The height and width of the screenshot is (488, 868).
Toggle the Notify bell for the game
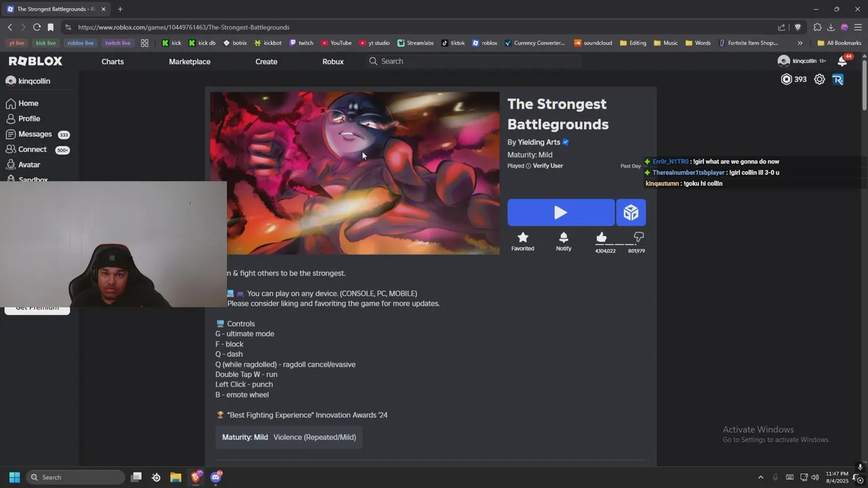tap(564, 237)
